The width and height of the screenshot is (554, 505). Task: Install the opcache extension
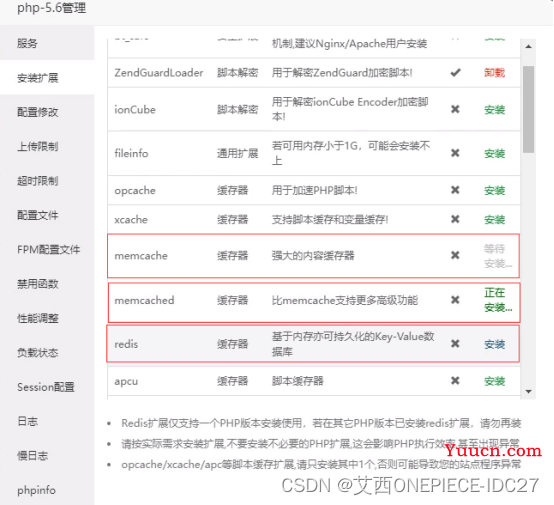(494, 190)
